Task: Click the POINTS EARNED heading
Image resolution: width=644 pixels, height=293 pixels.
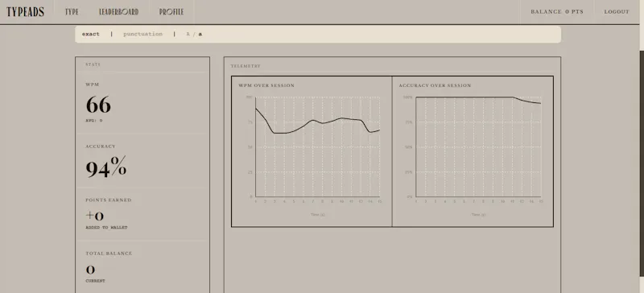Action: 109,200
